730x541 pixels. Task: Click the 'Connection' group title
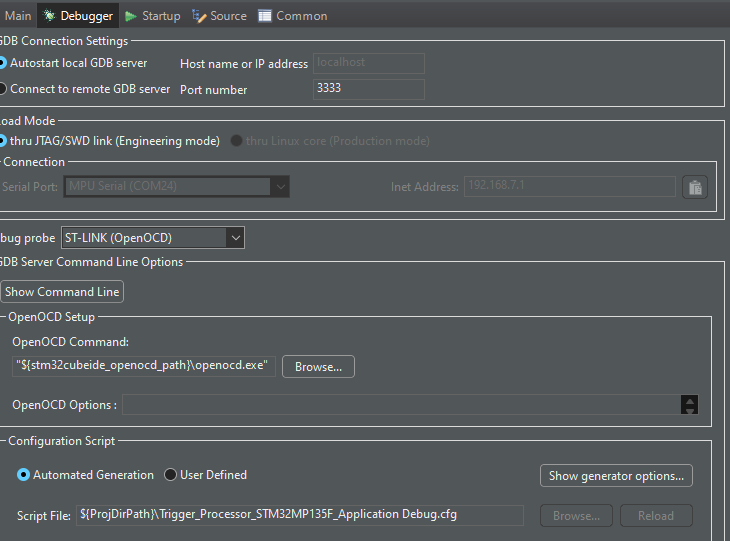pyautogui.click(x=34, y=162)
